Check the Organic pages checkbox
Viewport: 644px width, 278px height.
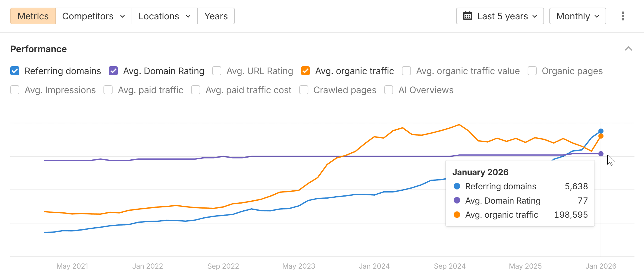coord(532,71)
